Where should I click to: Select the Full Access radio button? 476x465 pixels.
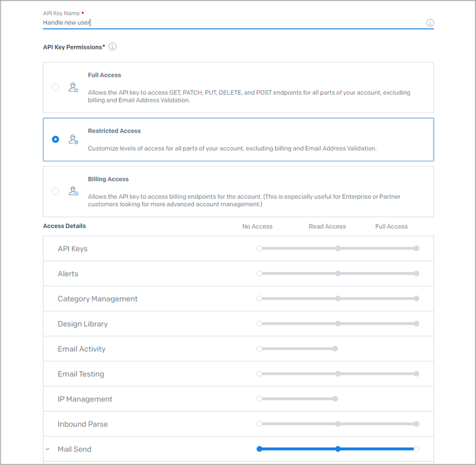tap(55, 88)
